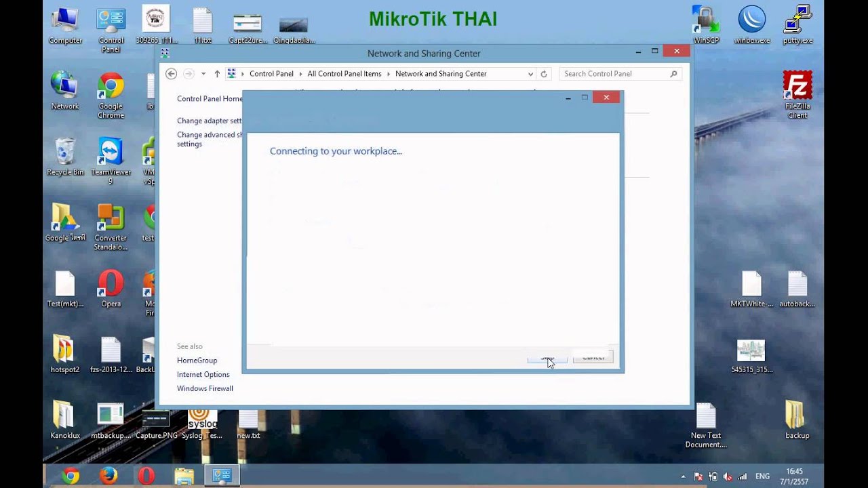Select the MKTWhite file icon
The image size is (868, 488).
[x=752, y=289]
